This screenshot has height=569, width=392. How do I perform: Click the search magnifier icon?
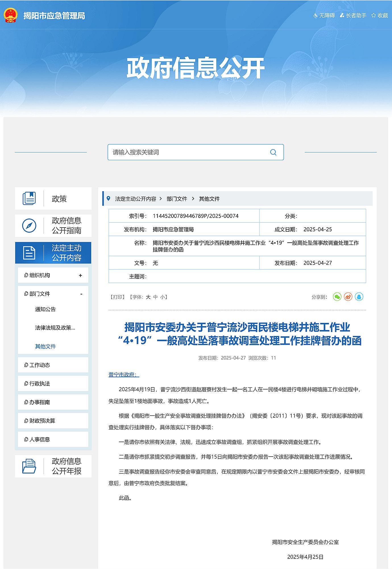tap(273, 152)
